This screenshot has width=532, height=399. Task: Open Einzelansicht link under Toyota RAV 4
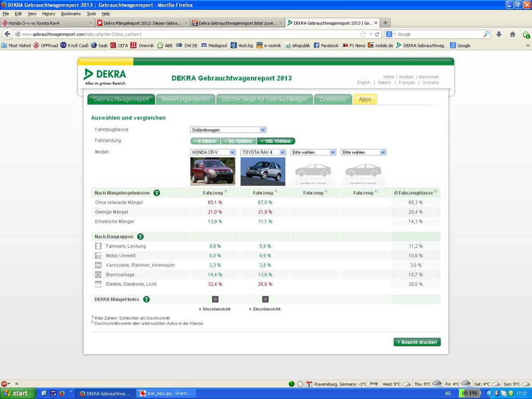point(267,309)
